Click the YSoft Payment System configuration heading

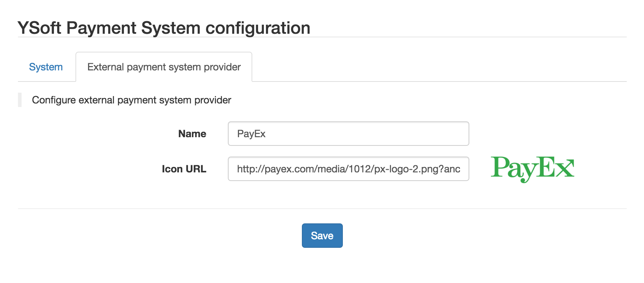coord(164,28)
